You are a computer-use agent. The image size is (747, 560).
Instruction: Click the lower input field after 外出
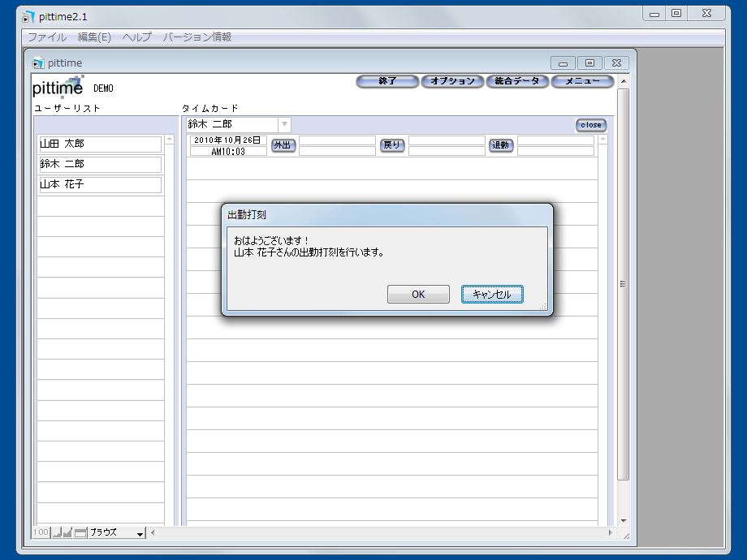337,152
